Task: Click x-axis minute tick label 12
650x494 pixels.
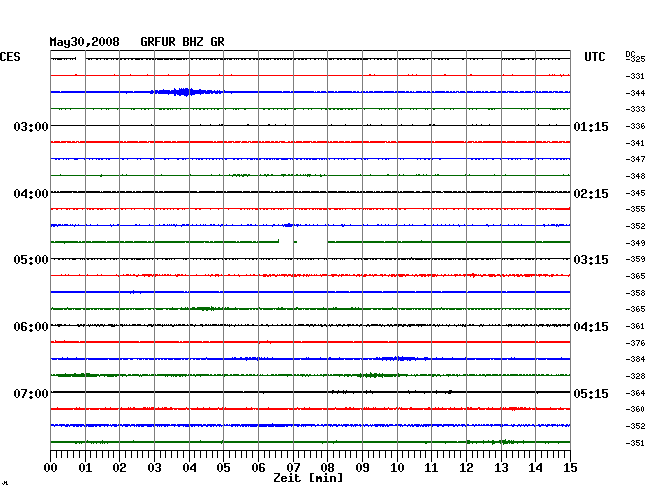Action: 466,468
